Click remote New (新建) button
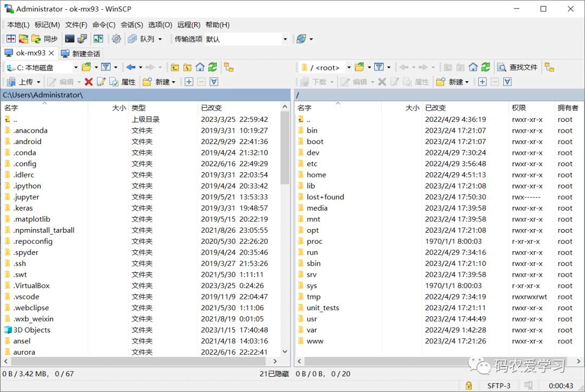 (x=450, y=82)
